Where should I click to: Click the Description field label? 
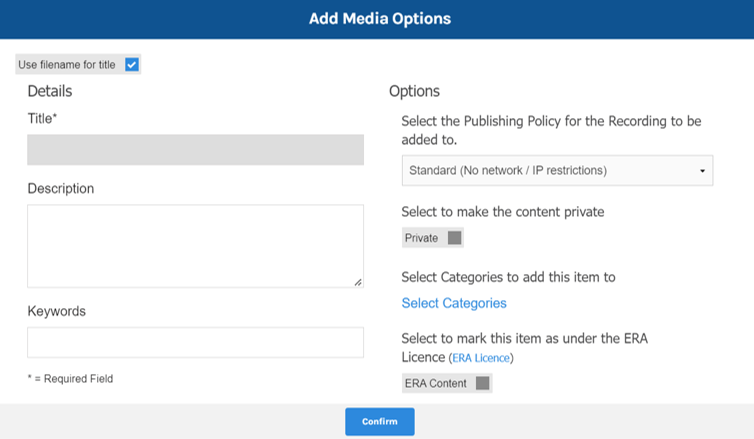pyautogui.click(x=61, y=189)
